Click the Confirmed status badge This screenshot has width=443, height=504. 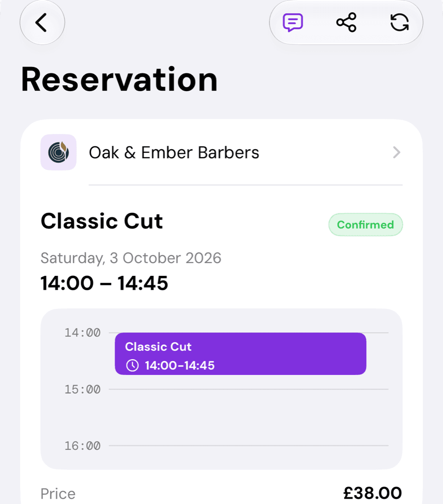366,225
